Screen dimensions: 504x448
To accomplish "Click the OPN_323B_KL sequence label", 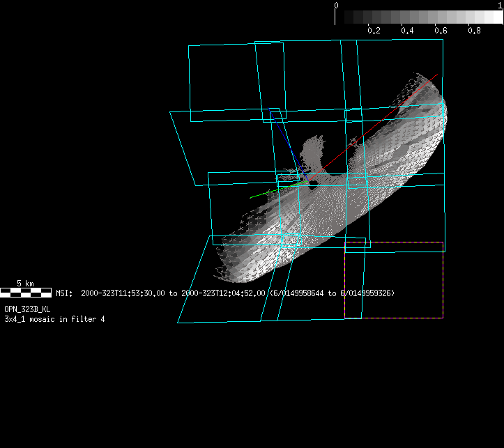I will click(x=27, y=309).
